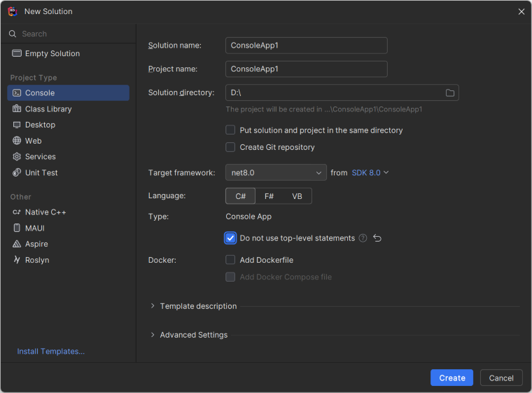Screen dimensions: 532x393
Task: Open the Install Templates link
Action: click(51, 352)
